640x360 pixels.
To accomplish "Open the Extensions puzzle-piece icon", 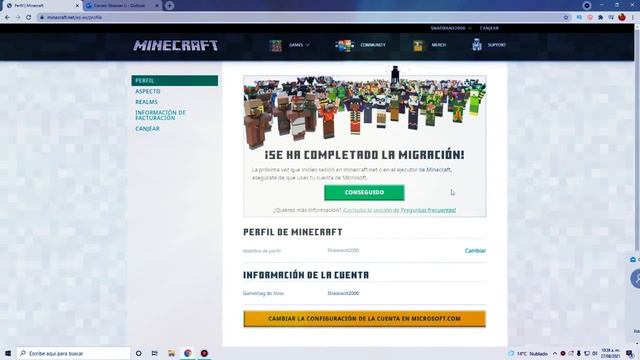I will (600, 17).
